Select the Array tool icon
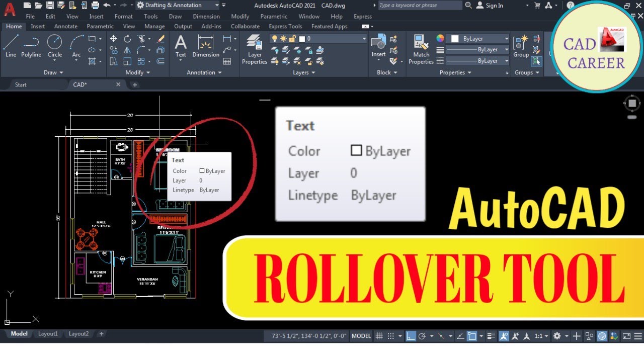644x362 pixels. coord(141,61)
